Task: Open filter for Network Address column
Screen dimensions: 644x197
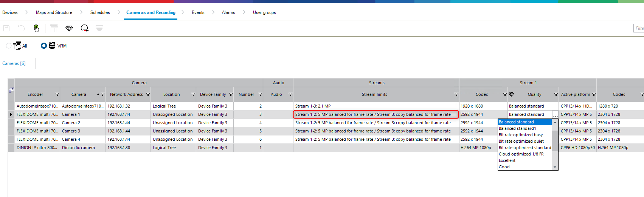Action: point(148,95)
